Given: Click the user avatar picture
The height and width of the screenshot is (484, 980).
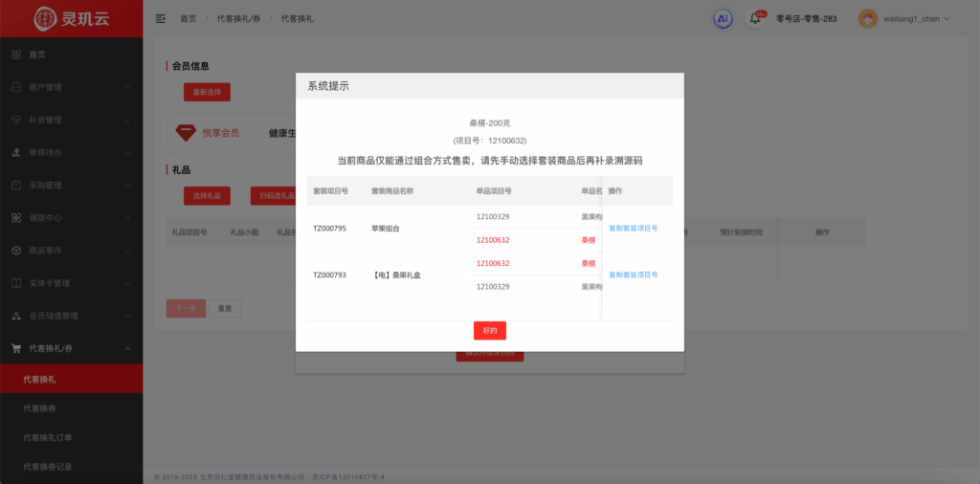Looking at the screenshot, I should click(x=867, y=18).
